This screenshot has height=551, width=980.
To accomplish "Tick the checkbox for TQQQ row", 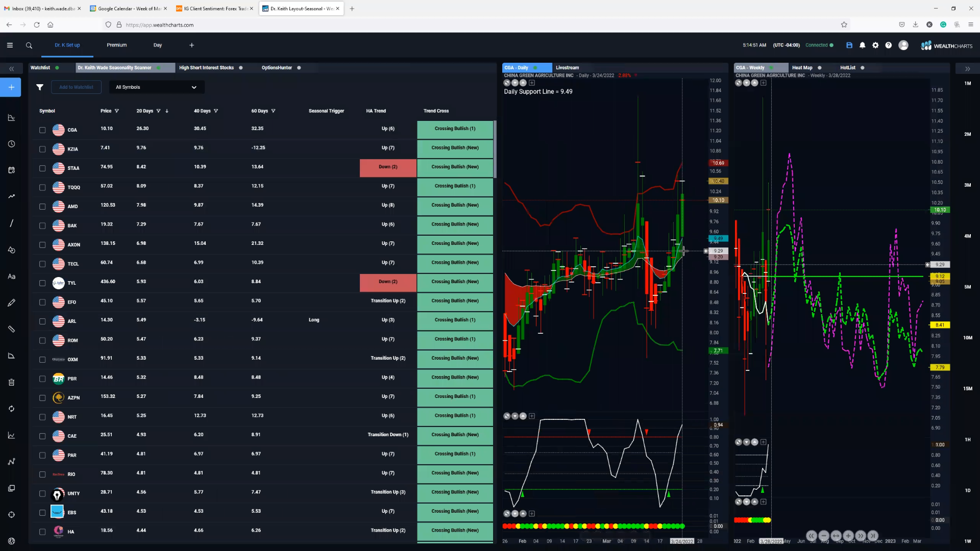I will coord(42,188).
